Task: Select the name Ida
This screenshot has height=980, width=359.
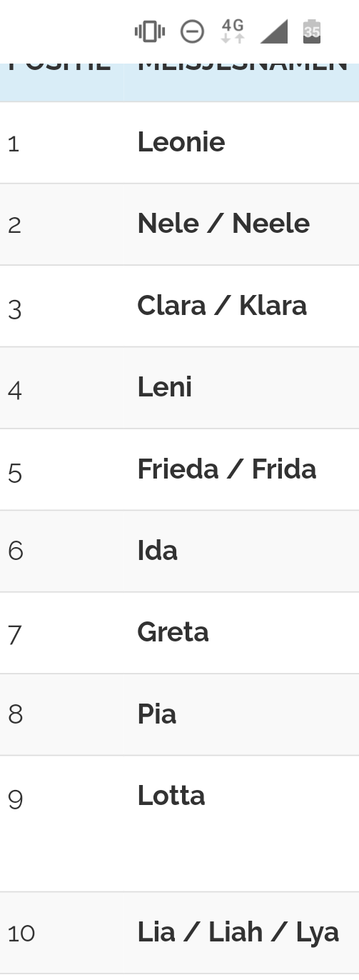Action: click(157, 550)
